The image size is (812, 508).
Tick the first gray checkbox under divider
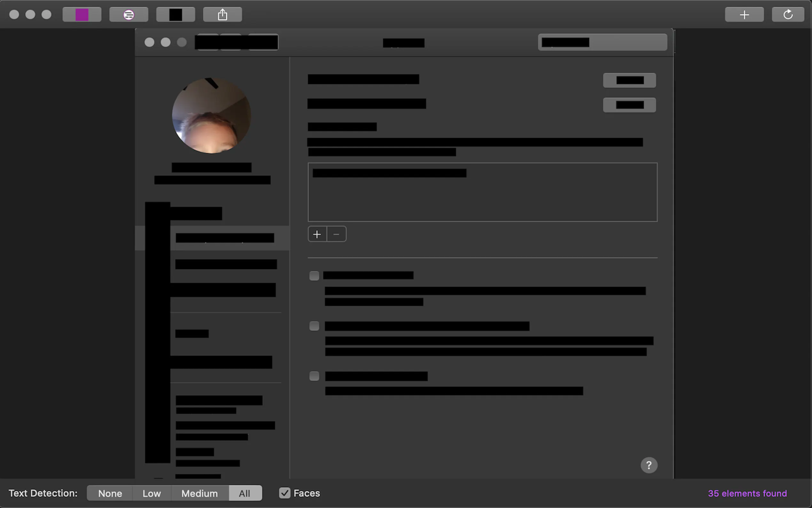coord(314,276)
